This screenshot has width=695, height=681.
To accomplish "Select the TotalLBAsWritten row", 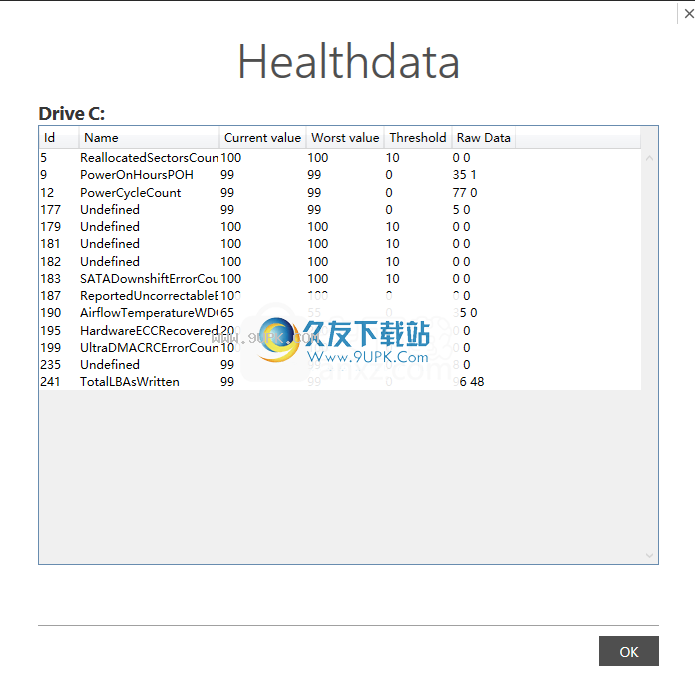I will pos(340,382).
